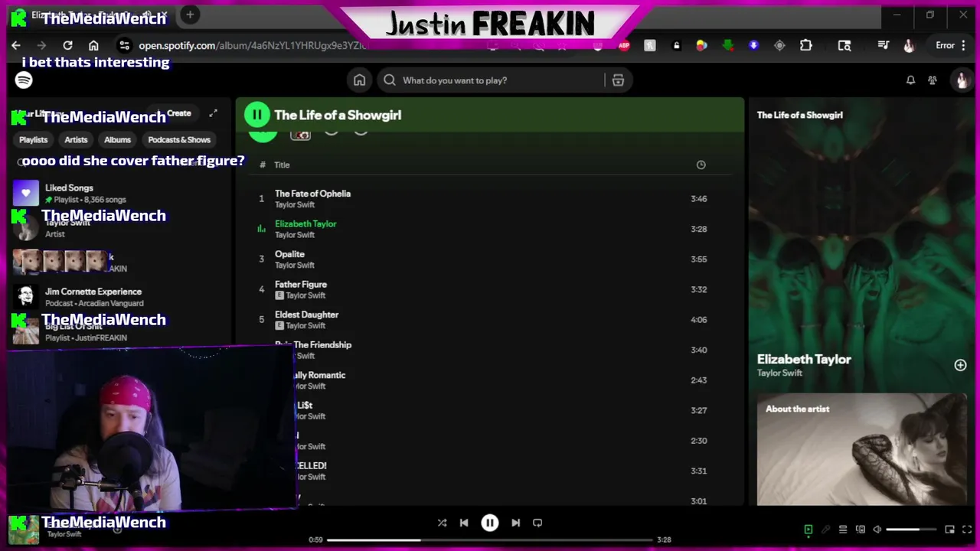
Task: Open the What's New notification bell
Action: pos(910,80)
